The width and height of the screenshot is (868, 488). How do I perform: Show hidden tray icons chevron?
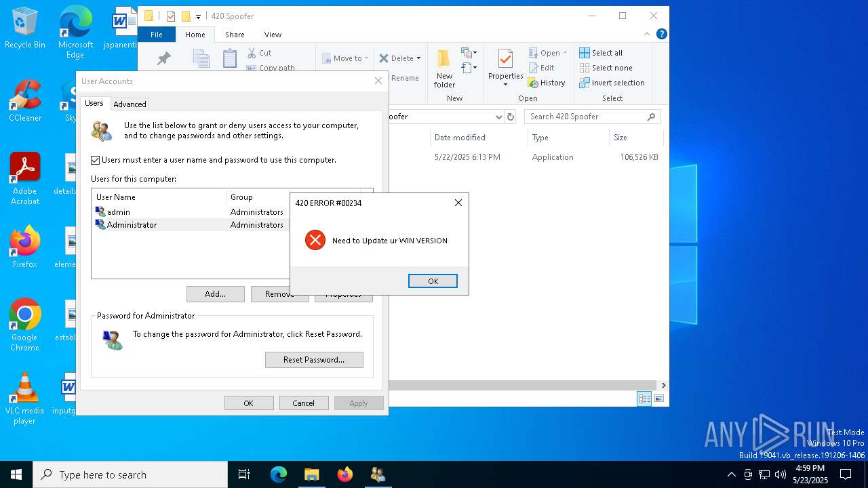pos(731,474)
